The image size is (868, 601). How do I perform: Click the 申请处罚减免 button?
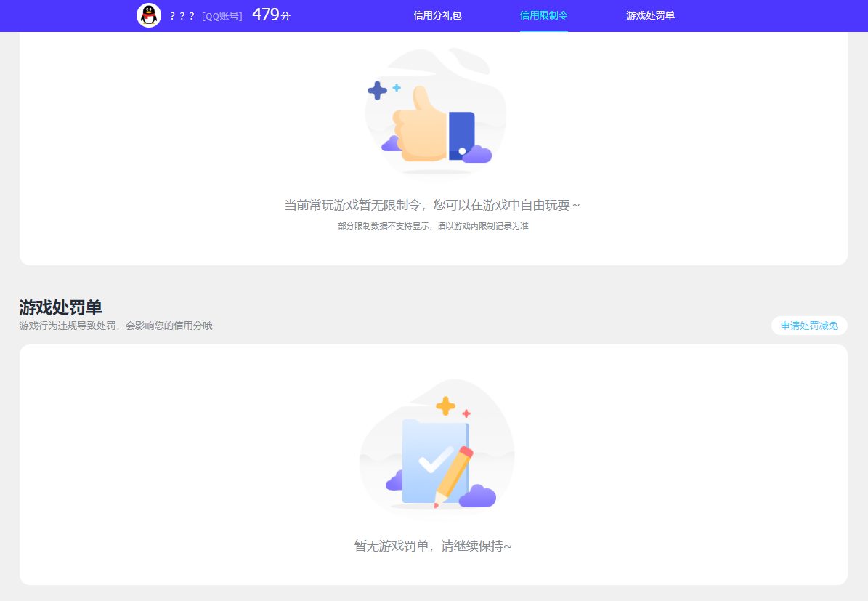tap(809, 326)
